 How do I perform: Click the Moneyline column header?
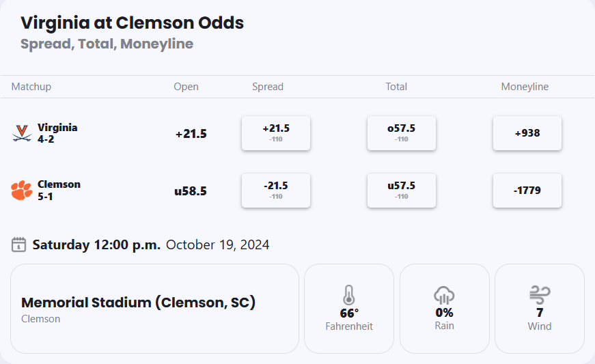[x=525, y=87]
